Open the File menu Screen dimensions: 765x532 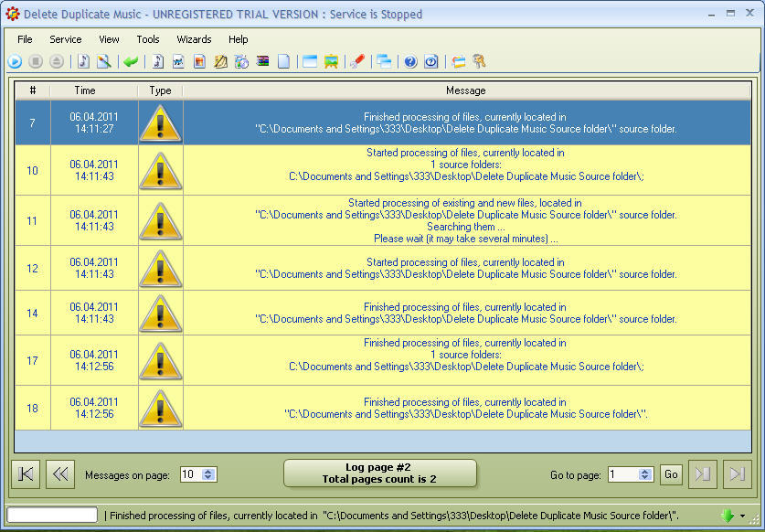click(25, 39)
